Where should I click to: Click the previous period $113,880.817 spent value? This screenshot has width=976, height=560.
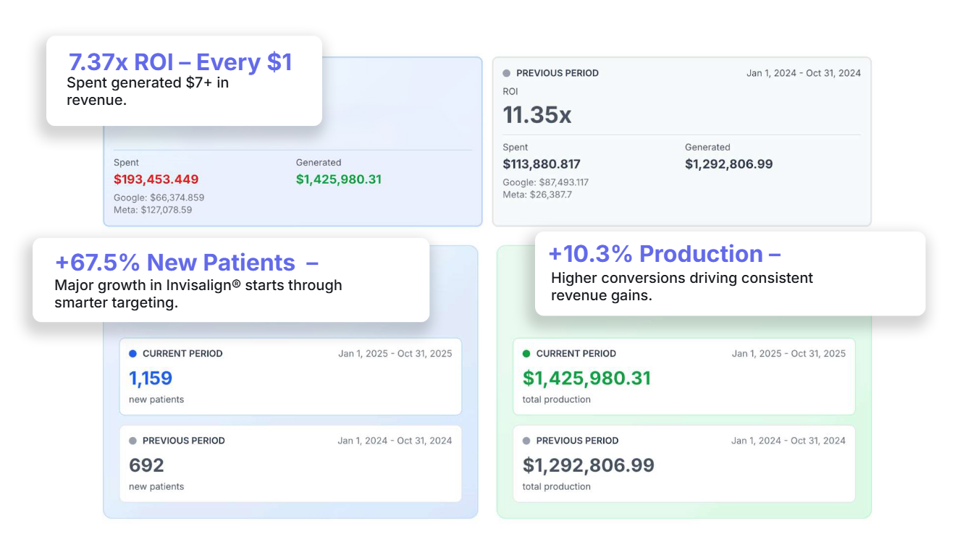(x=542, y=164)
